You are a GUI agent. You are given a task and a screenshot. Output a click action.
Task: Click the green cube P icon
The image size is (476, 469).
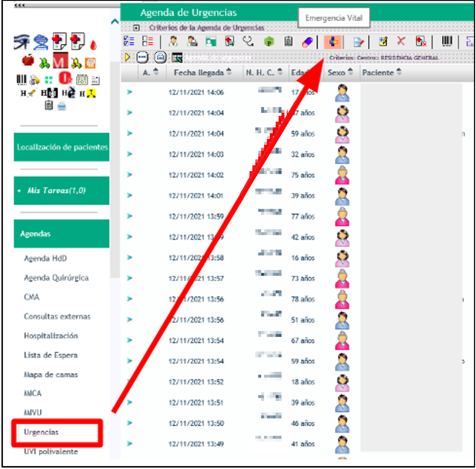269,42
